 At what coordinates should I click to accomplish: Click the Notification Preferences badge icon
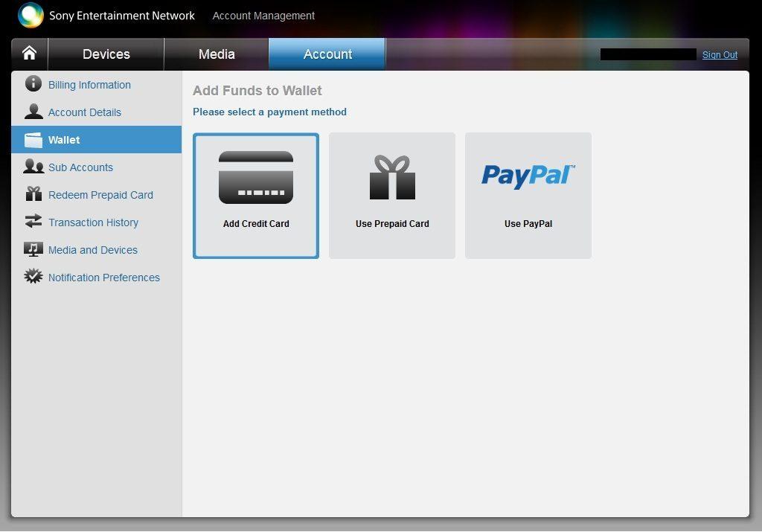pyautogui.click(x=33, y=277)
